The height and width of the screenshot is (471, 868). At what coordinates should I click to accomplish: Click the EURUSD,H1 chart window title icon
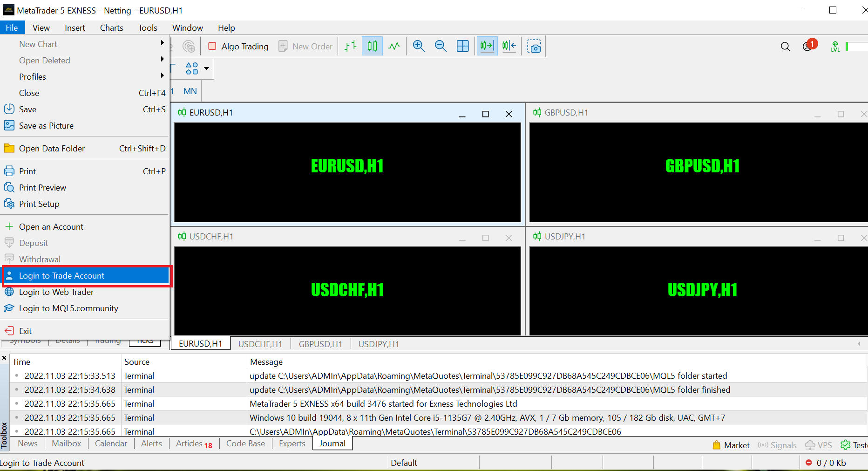coord(182,112)
